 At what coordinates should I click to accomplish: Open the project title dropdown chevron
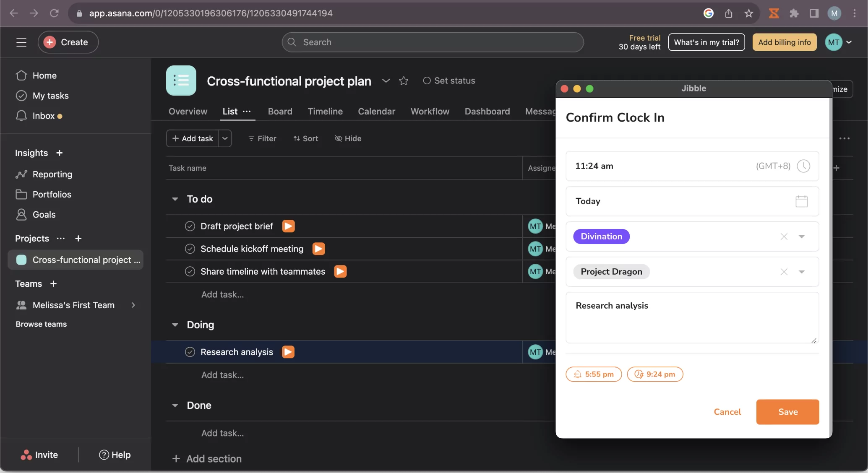click(386, 81)
